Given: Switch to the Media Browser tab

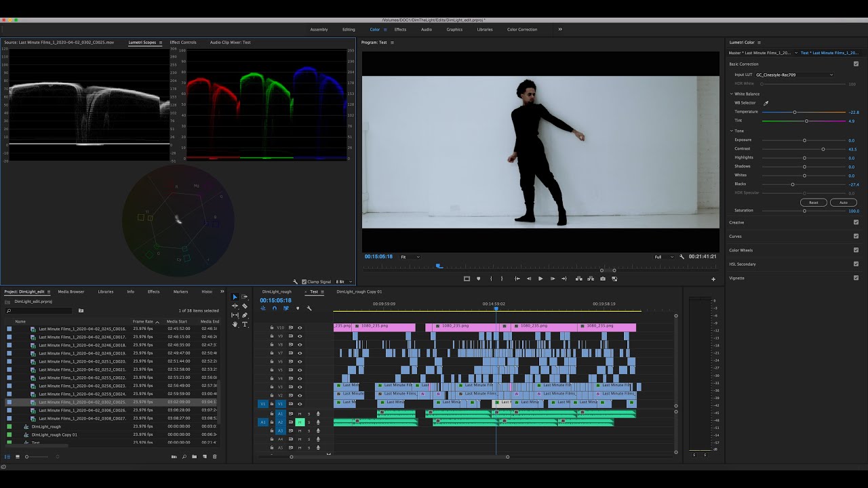Looking at the screenshot, I should (x=71, y=291).
